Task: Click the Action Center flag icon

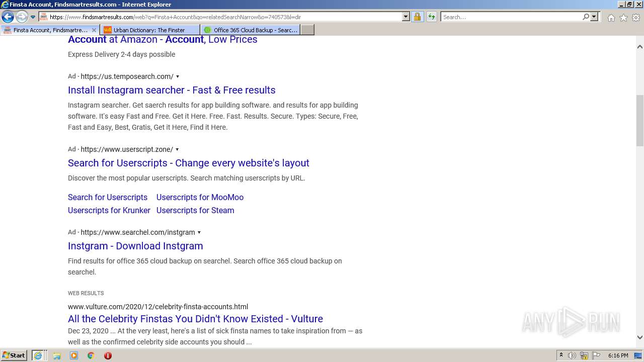Action: click(596, 355)
